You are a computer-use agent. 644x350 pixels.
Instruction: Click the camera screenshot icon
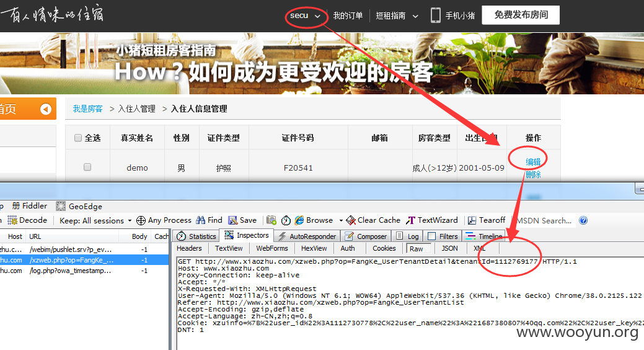click(271, 220)
